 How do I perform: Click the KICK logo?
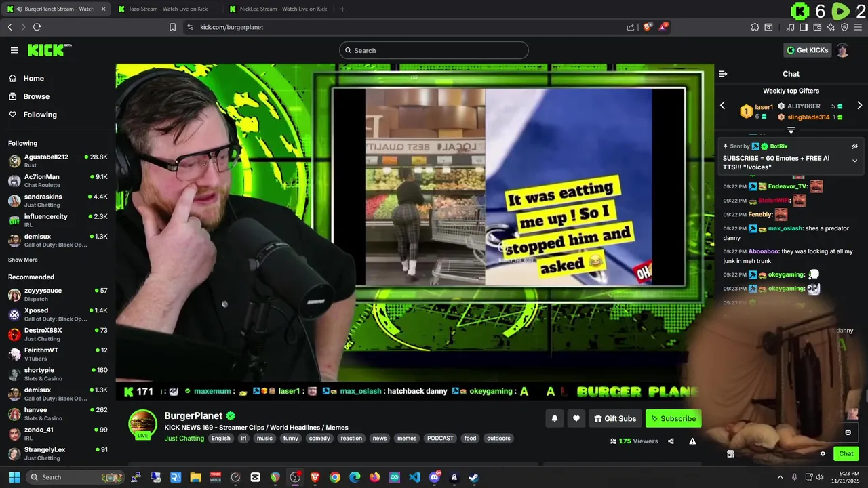(x=50, y=50)
